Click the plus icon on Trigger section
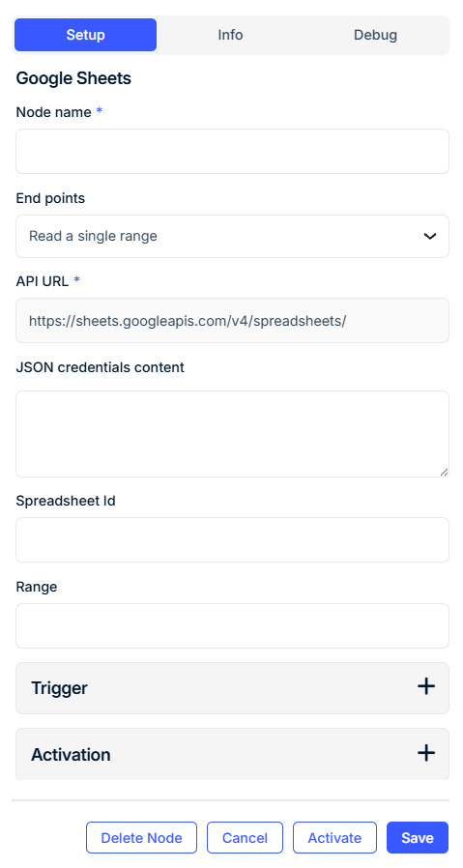The image size is (463, 868). tap(425, 686)
